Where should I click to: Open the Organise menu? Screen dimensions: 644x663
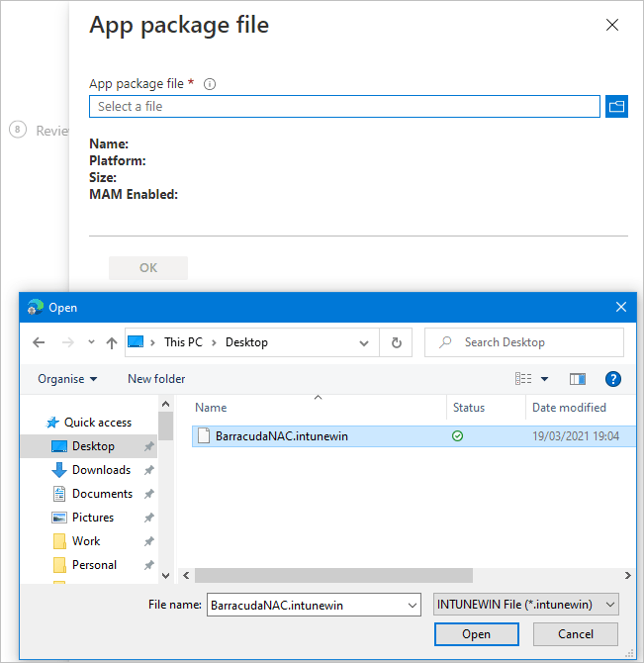tap(67, 379)
